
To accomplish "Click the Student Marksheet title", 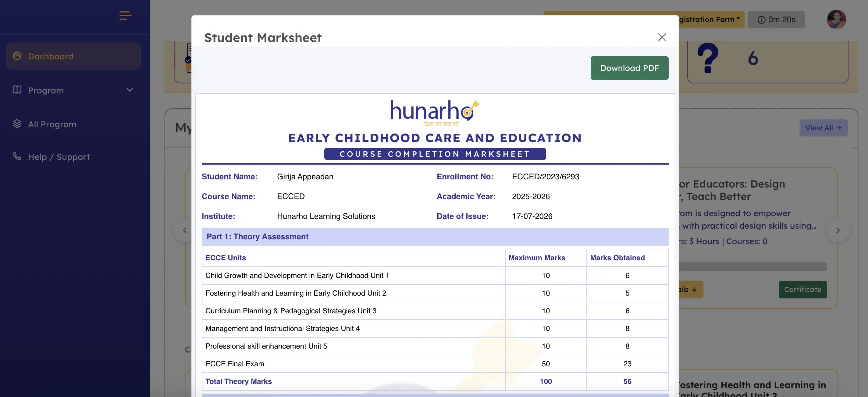I will (x=263, y=38).
